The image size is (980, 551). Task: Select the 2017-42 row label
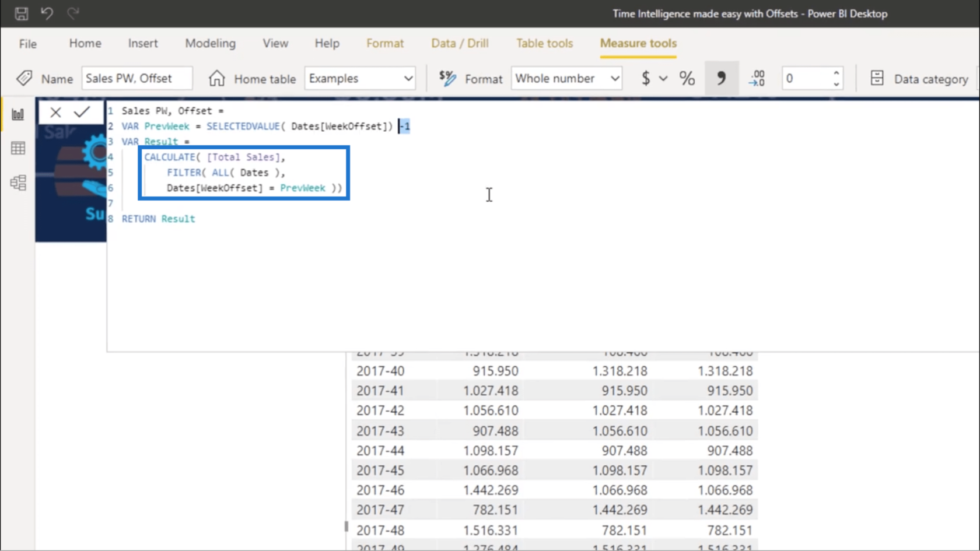pyautogui.click(x=380, y=410)
